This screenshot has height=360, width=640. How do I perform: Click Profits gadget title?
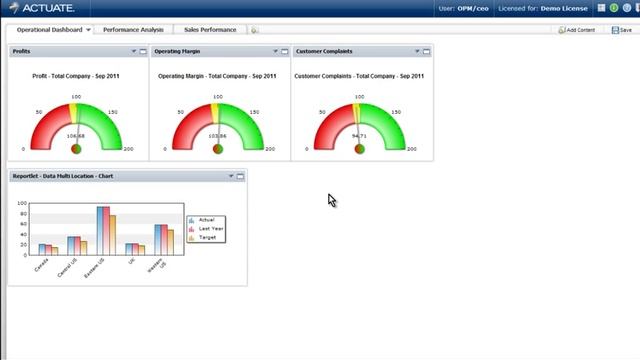(x=21, y=51)
